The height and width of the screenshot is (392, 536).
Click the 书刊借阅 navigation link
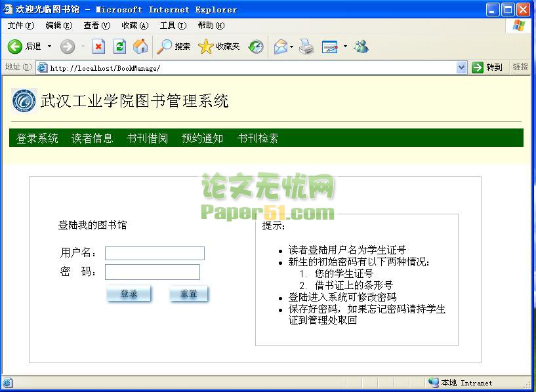(148, 138)
